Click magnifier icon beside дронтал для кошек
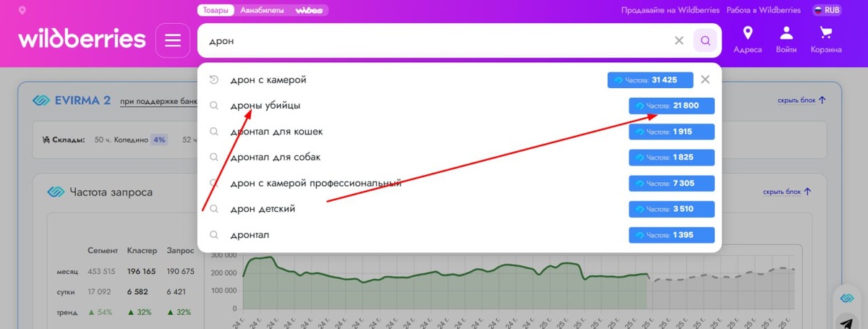The width and height of the screenshot is (868, 329). coord(213,132)
